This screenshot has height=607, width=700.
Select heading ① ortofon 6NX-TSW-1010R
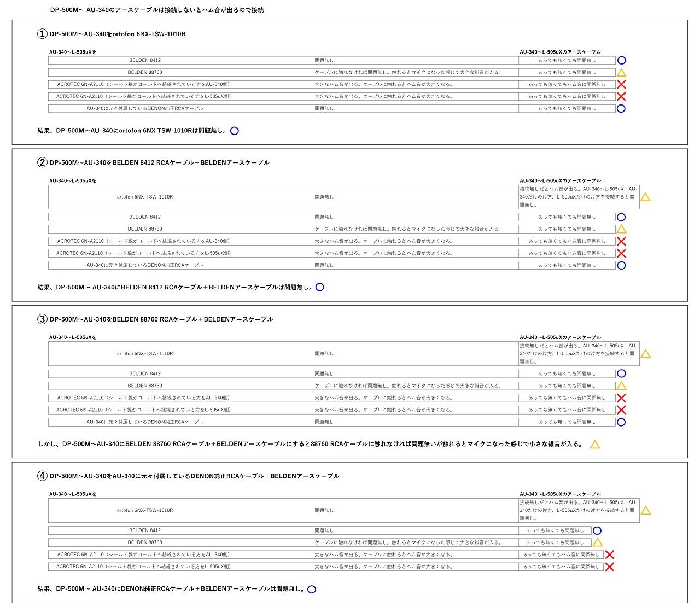click(x=112, y=34)
